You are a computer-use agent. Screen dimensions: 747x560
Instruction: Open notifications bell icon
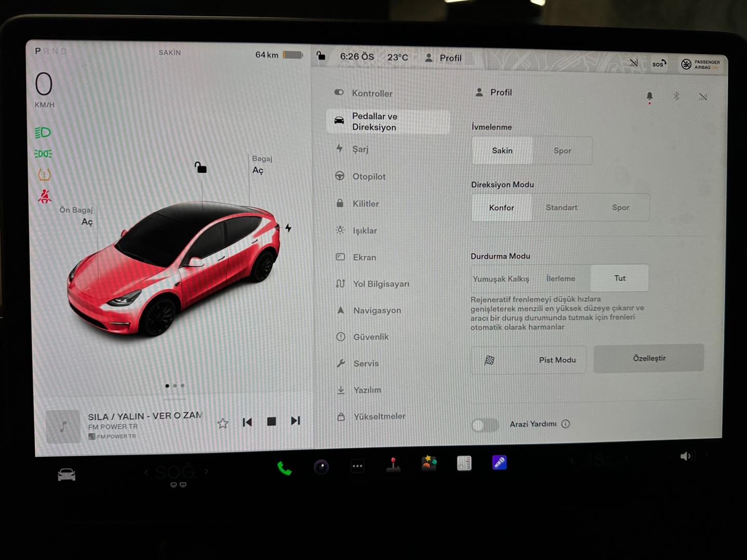pyautogui.click(x=649, y=97)
